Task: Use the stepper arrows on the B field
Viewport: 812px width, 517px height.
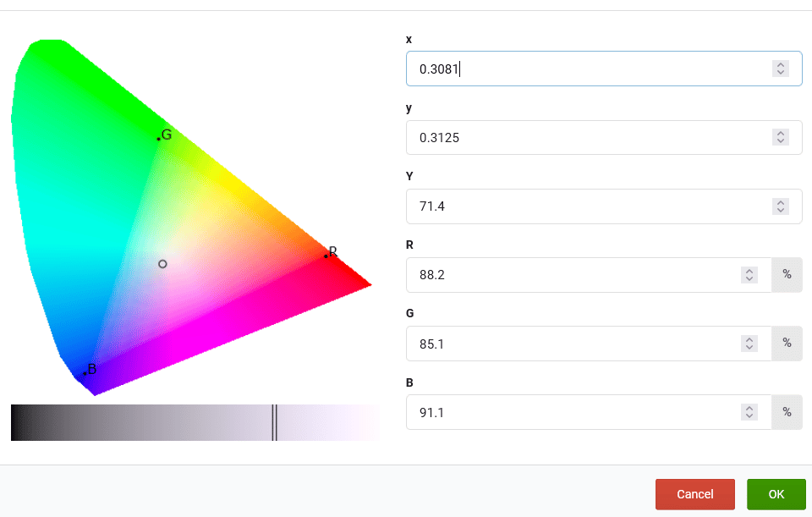Action: [x=749, y=412]
